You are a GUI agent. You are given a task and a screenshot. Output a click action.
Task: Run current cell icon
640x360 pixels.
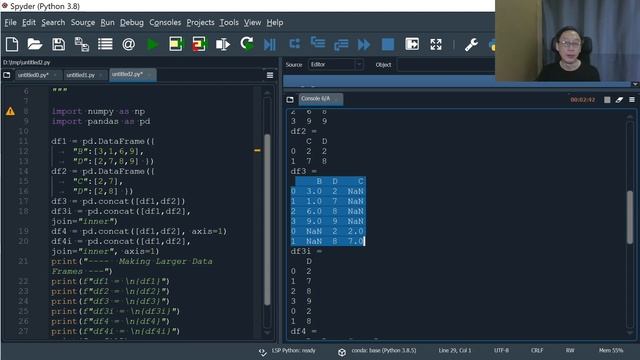[x=176, y=44]
